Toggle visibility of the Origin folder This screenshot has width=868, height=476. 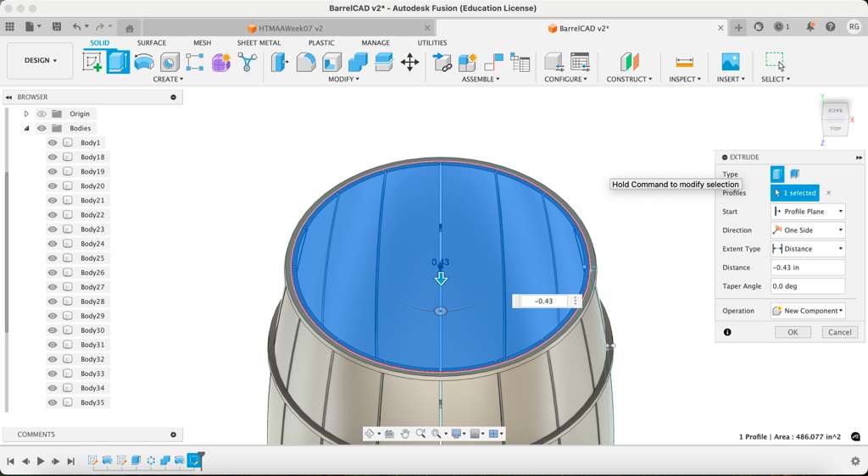pos(42,113)
